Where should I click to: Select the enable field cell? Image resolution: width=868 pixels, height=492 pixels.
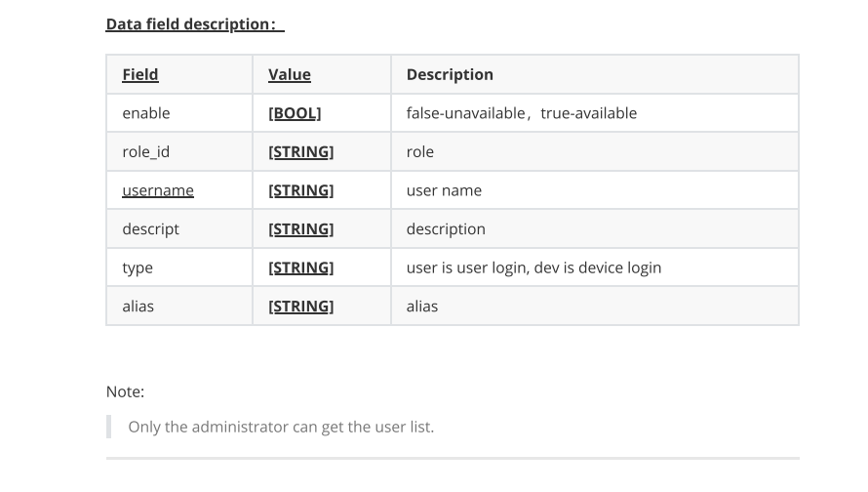tap(179, 113)
